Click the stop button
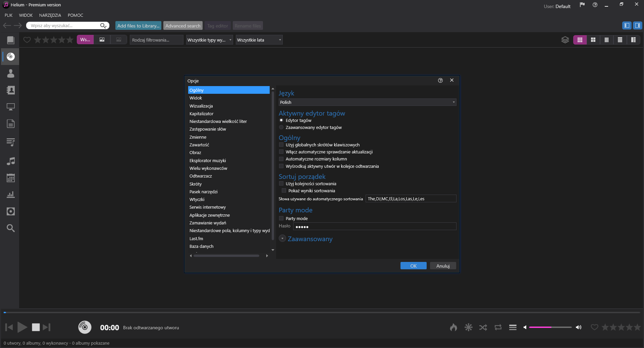The image size is (644, 348). pyautogui.click(x=36, y=327)
